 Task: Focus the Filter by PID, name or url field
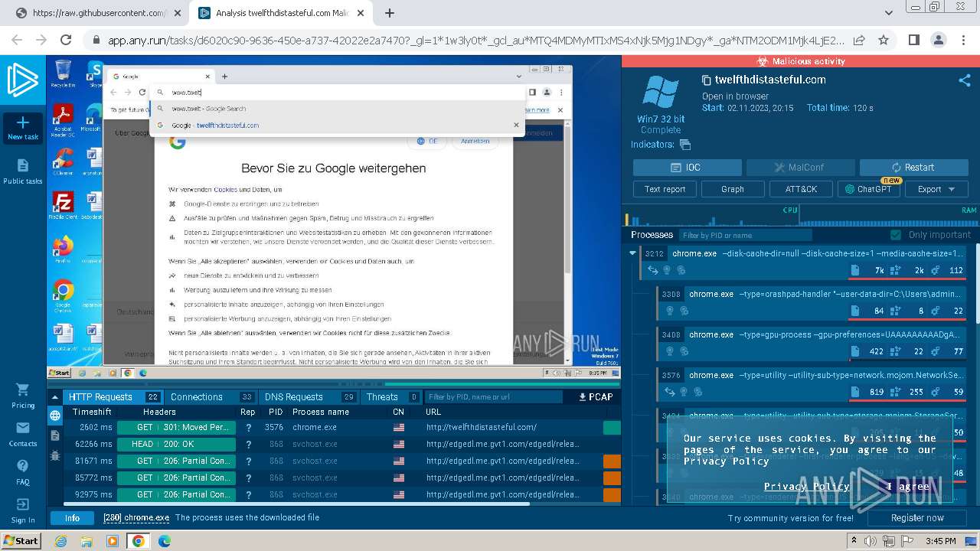494,397
